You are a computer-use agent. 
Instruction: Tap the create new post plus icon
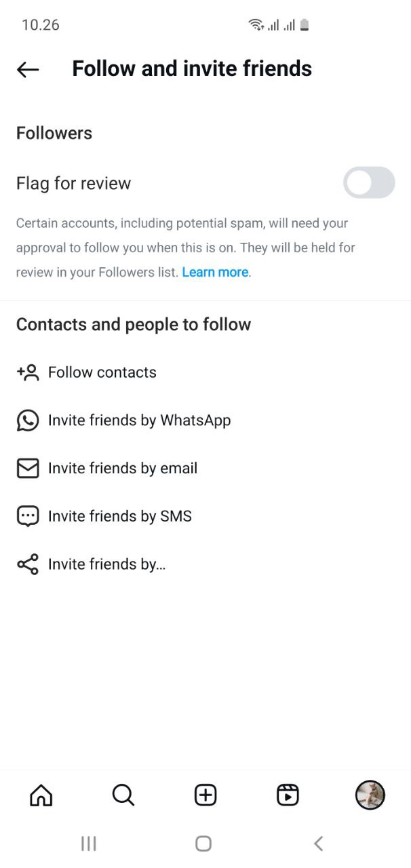(206, 795)
